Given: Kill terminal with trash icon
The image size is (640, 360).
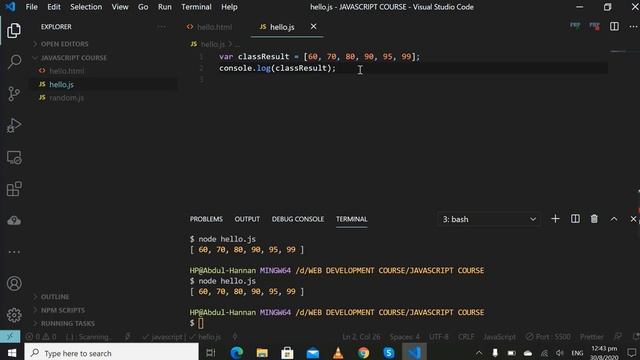Looking at the screenshot, I should 594,219.
